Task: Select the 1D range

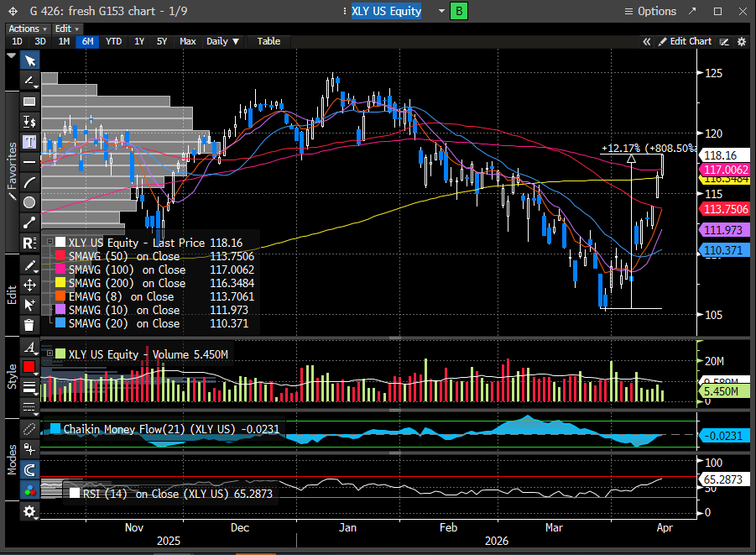Action: pyautogui.click(x=17, y=41)
